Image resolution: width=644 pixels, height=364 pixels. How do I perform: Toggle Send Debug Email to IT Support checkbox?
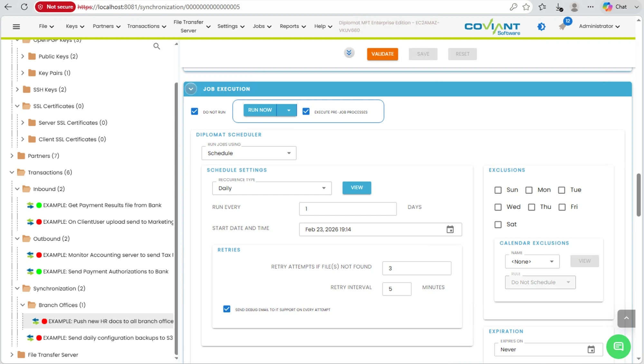point(227,309)
